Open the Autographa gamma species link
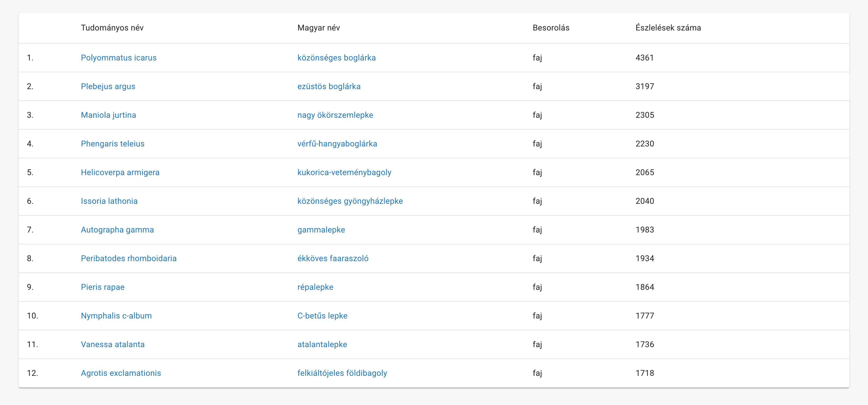Image resolution: width=868 pixels, height=405 pixels. pos(117,229)
